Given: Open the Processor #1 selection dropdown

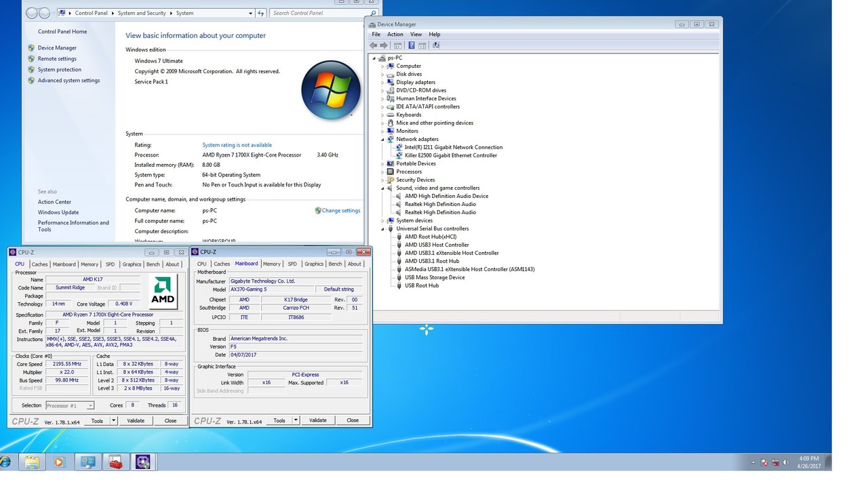Looking at the screenshot, I should point(70,405).
